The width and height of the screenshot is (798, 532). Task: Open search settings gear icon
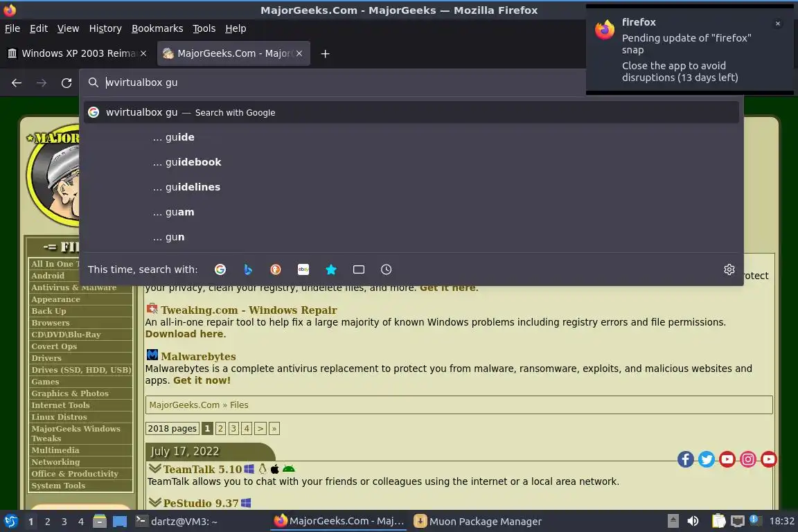click(x=729, y=269)
